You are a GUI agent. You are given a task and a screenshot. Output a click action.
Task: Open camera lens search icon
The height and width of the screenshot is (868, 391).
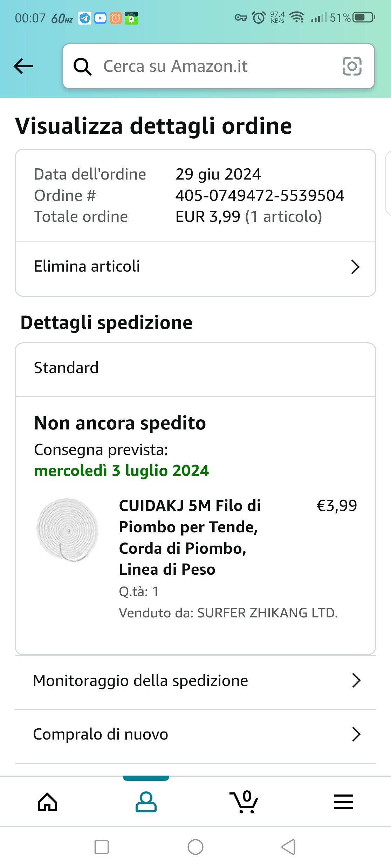point(352,66)
